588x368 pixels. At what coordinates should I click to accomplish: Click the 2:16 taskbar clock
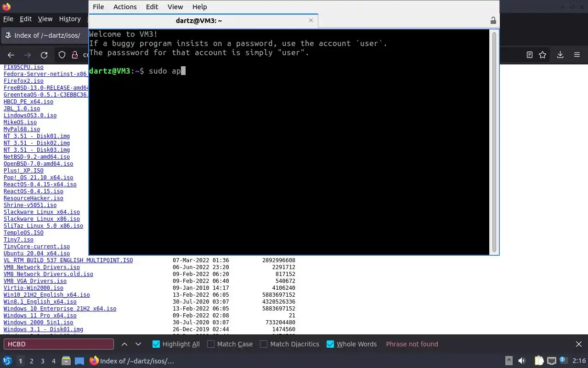579,361
